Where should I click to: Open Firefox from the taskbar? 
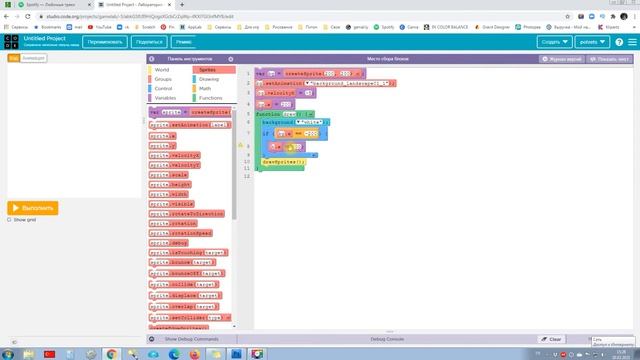point(194,354)
